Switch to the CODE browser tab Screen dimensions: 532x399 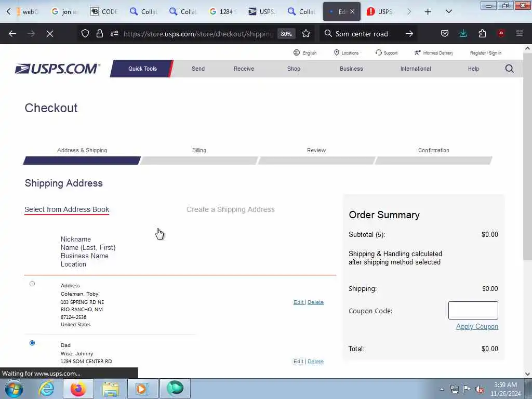(x=104, y=12)
